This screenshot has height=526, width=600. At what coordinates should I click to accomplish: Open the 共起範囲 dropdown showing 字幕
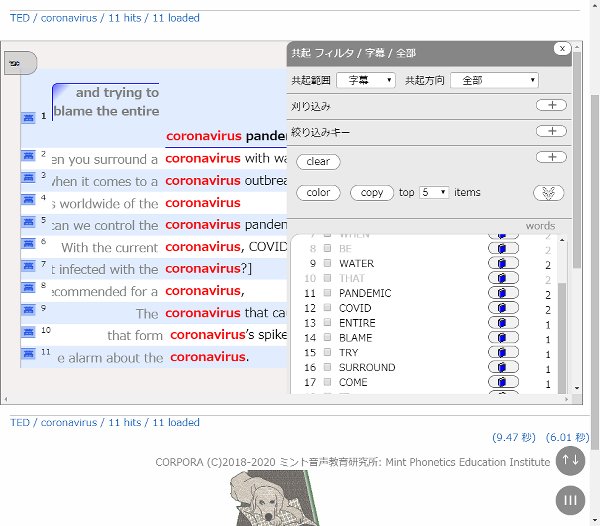tap(366, 80)
